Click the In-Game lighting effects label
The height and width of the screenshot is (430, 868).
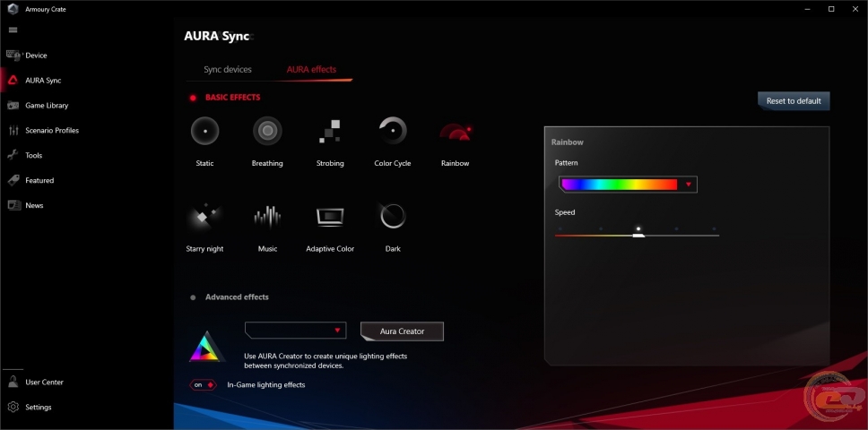(x=266, y=384)
